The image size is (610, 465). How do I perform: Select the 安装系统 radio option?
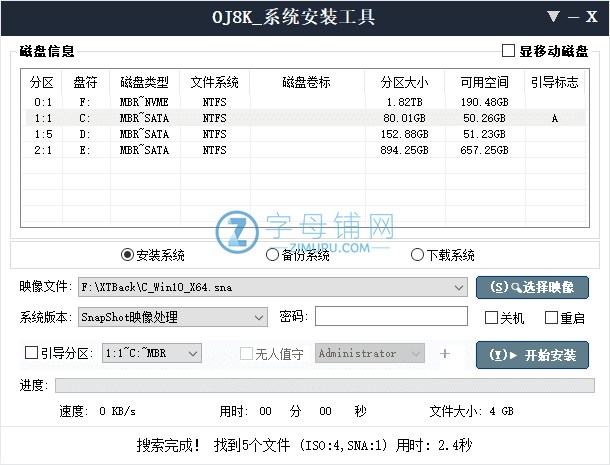point(127,255)
